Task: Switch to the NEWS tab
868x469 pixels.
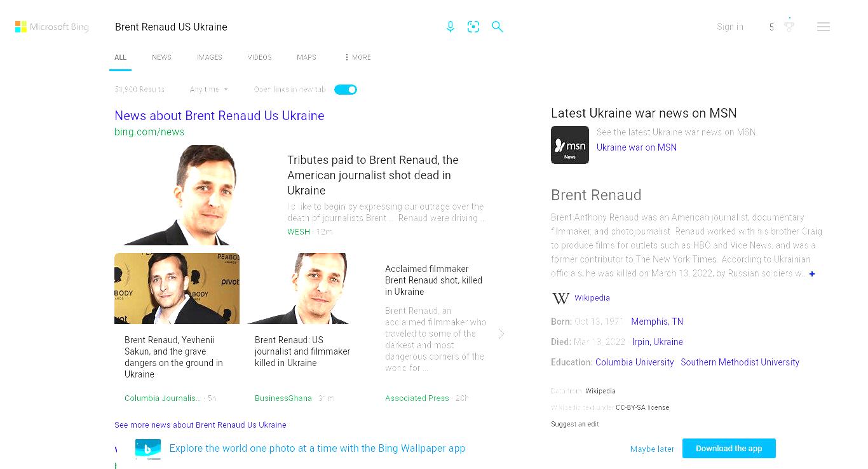Action: coord(161,57)
